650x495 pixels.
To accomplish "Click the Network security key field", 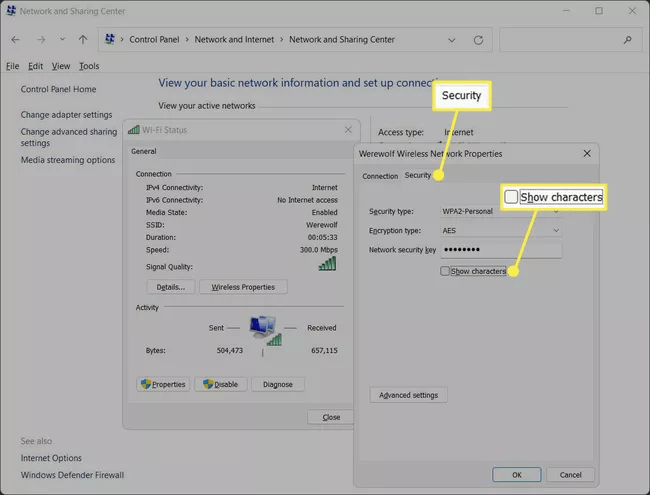I will point(501,250).
